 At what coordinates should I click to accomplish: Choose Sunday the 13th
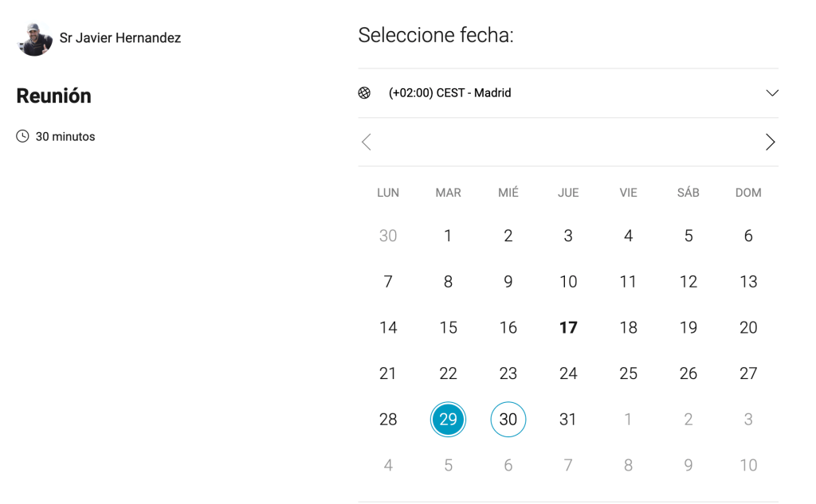[748, 282]
